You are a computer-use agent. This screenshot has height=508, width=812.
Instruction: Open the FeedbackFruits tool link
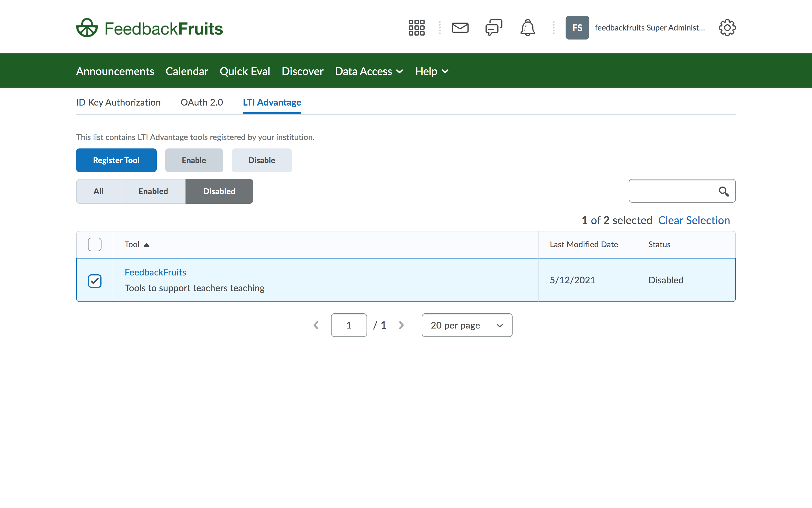[x=155, y=272]
